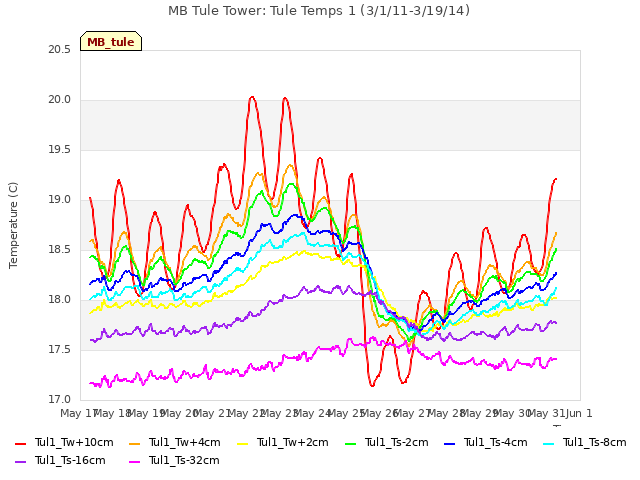Click the 18.5 y-axis tick label
The width and height of the screenshot is (640, 480).
tap(60, 250)
